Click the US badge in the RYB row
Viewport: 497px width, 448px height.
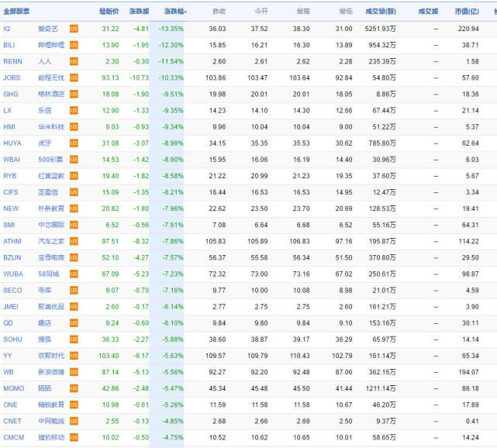pos(74,176)
